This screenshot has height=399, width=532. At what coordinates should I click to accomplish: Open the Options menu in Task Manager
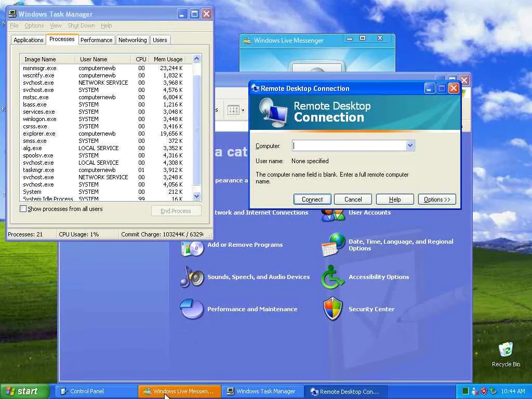click(x=34, y=26)
